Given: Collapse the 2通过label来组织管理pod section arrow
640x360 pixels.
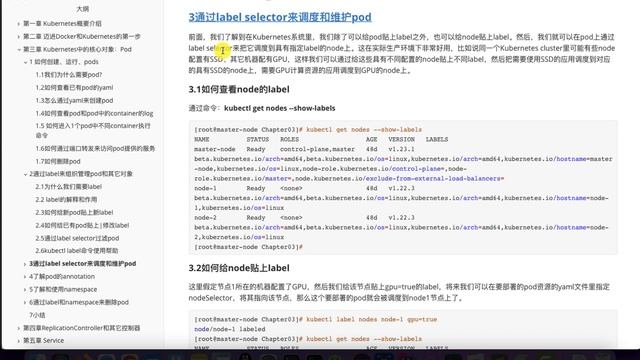Looking at the screenshot, I should coord(25,174).
